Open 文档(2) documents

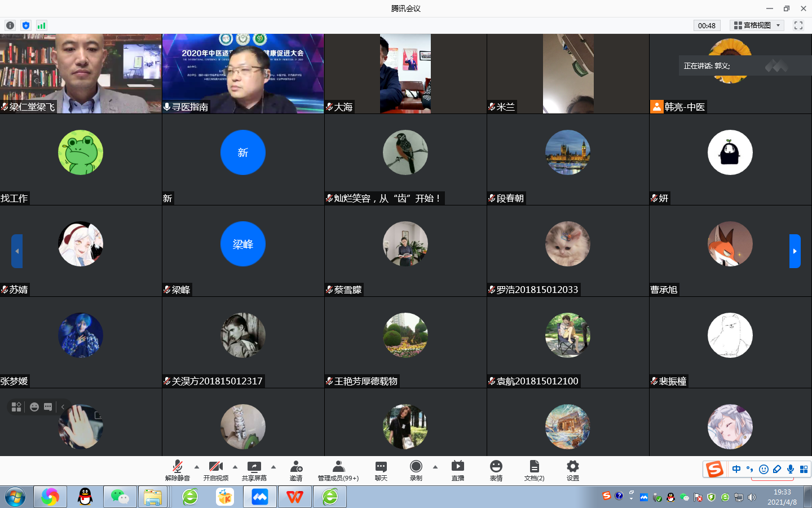pyautogui.click(x=534, y=470)
